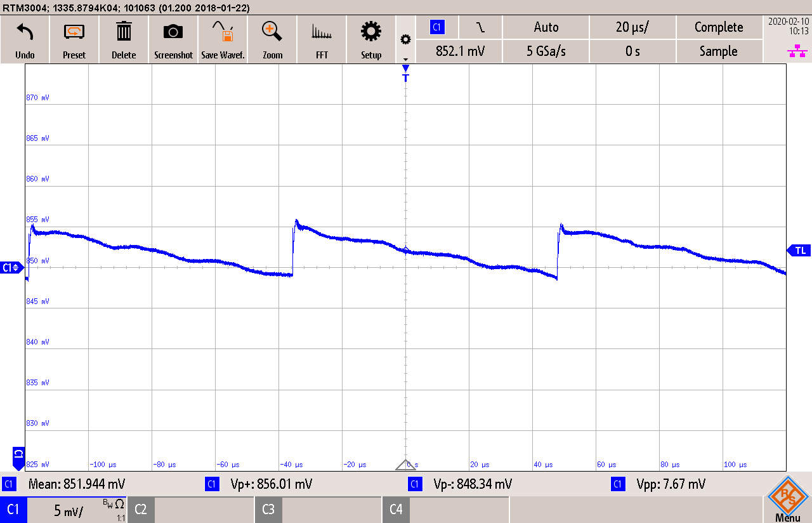Image resolution: width=812 pixels, height=523 pixels.
Task: Click the C1 badge beside Vpp
Action: coord(618,484)
